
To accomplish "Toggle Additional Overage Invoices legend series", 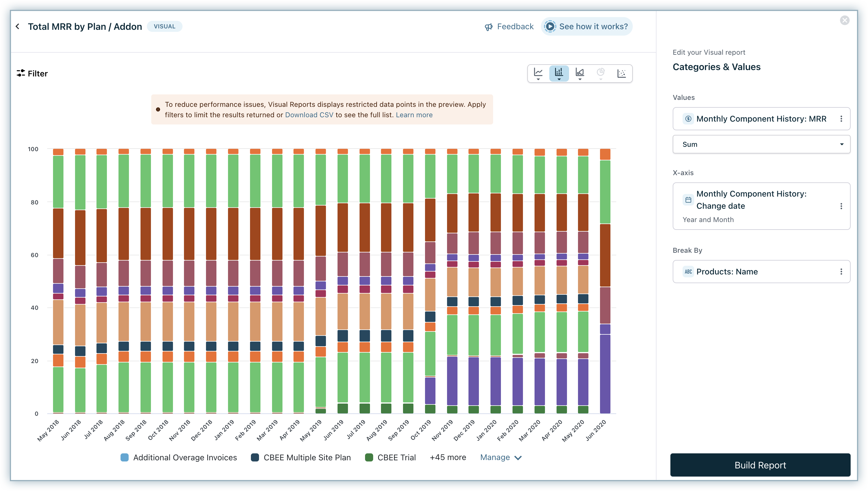I will pos(179,457).
